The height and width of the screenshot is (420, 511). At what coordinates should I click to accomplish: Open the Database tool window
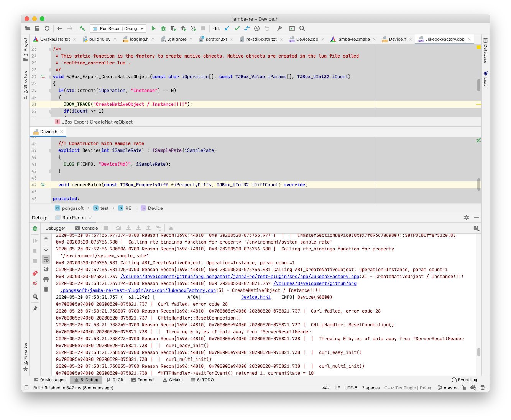click(x=485, y=50)
